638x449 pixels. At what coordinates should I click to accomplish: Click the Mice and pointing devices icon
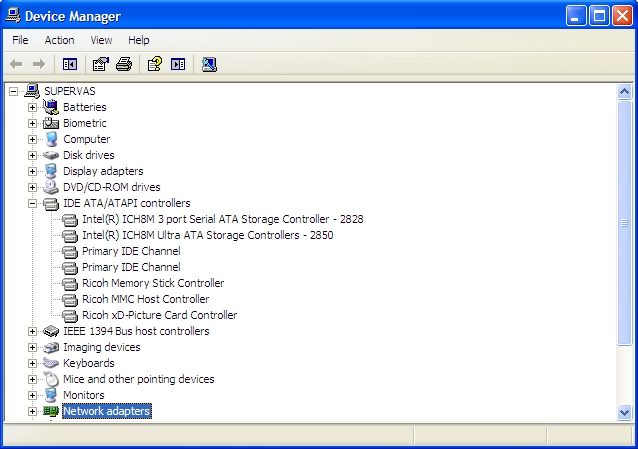click(51, 379)
